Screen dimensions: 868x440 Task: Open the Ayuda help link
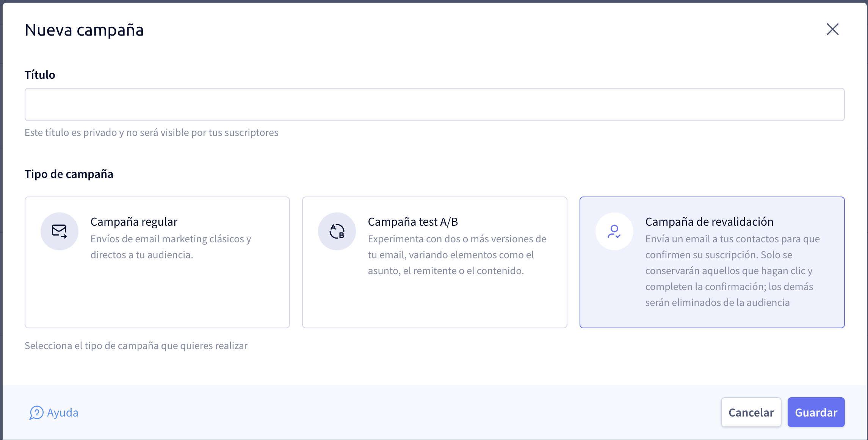(x=54, y=412)
